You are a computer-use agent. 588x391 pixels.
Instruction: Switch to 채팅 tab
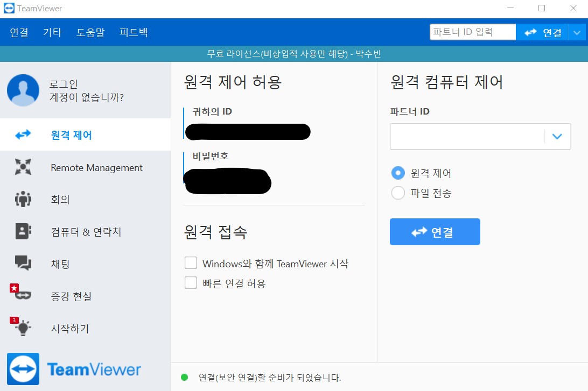click(86, 264)
